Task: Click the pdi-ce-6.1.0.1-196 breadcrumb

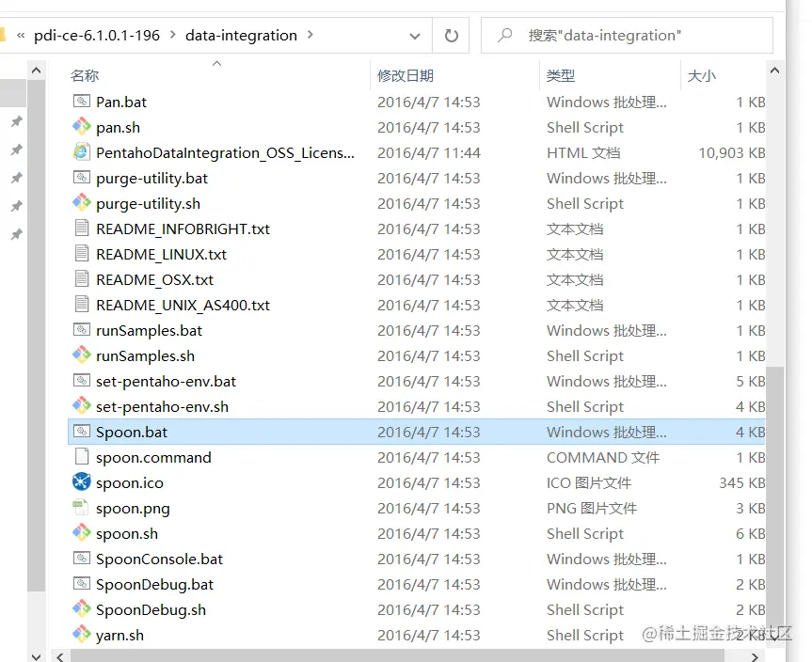Action: [x=97, y=35]
